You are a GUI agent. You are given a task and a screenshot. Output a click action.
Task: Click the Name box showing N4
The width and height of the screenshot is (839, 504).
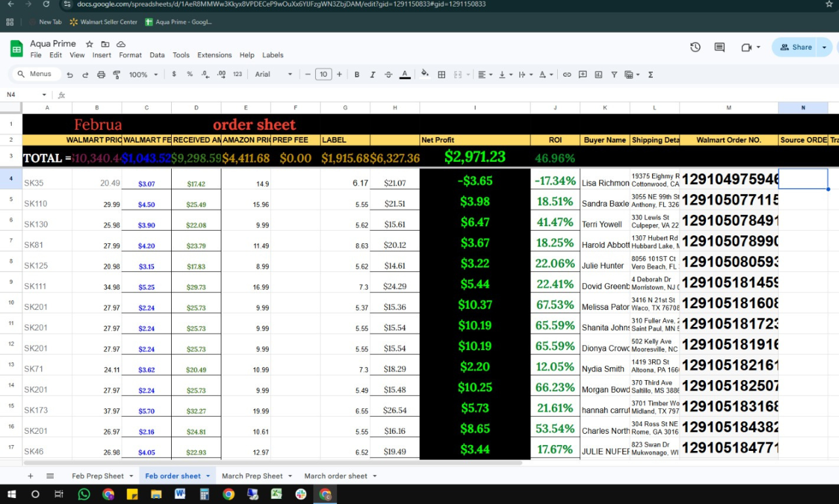[x=26, y=94]
